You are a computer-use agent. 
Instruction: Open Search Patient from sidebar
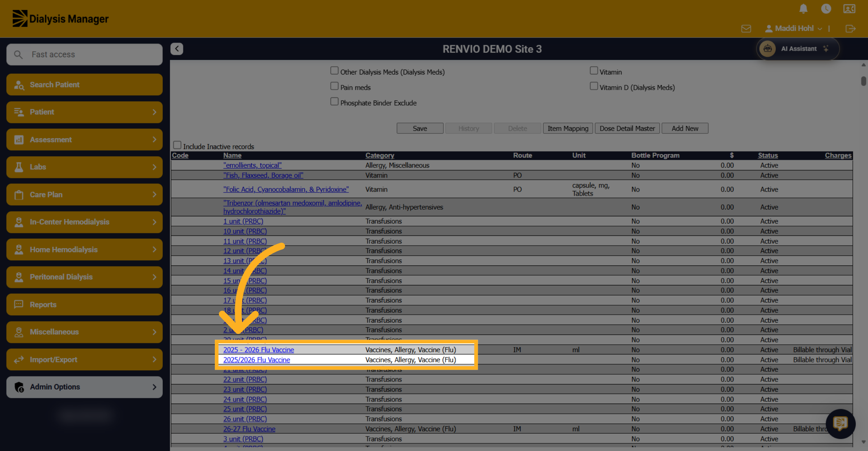point(84,85)
